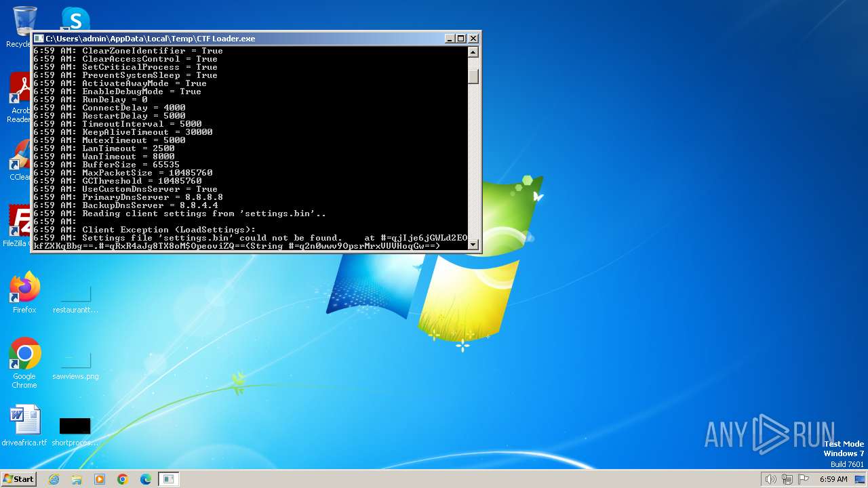Click the console scrollbar up arrow
The height and width of the screenshot is (488, 868).
pyautogui.click(x=473, y=52)
